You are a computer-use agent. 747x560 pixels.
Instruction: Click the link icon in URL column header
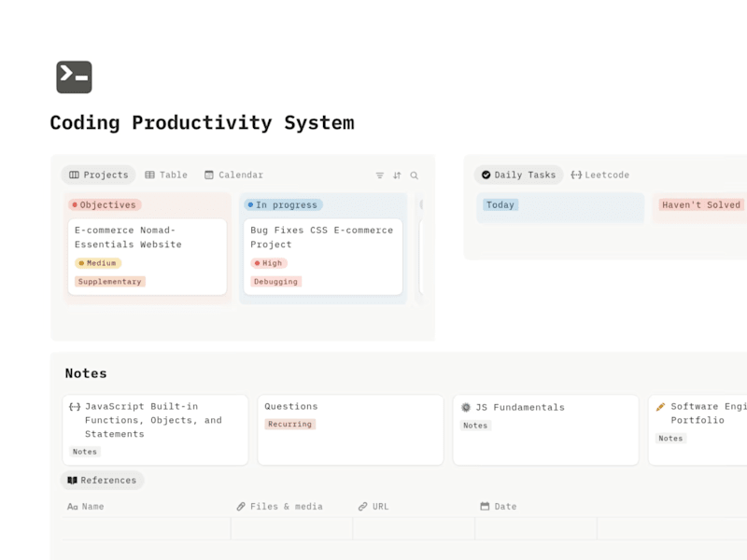coord(362,506)
